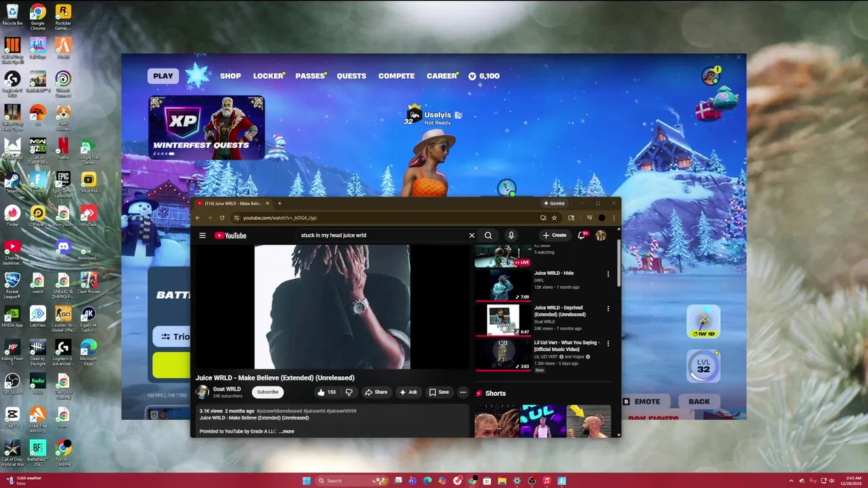Open the Netflix desktop shortcut
This screenshot has width=868, height=488.
click(62, 149)
